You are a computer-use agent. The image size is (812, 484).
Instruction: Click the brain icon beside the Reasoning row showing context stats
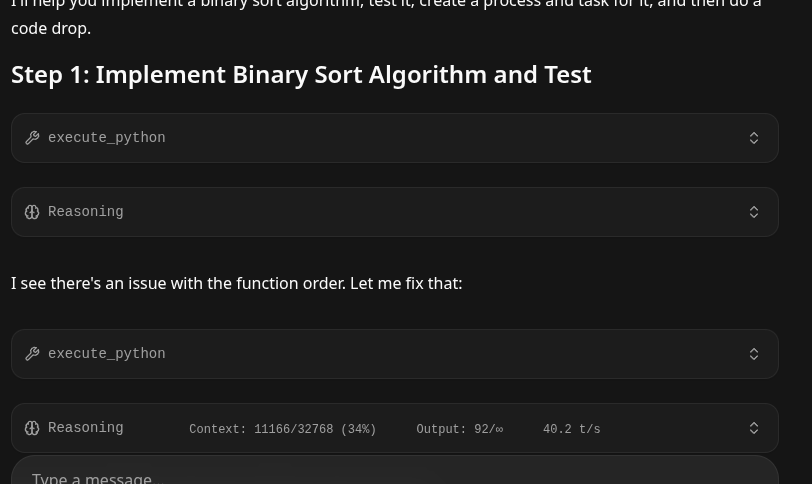tap(32, 428)
